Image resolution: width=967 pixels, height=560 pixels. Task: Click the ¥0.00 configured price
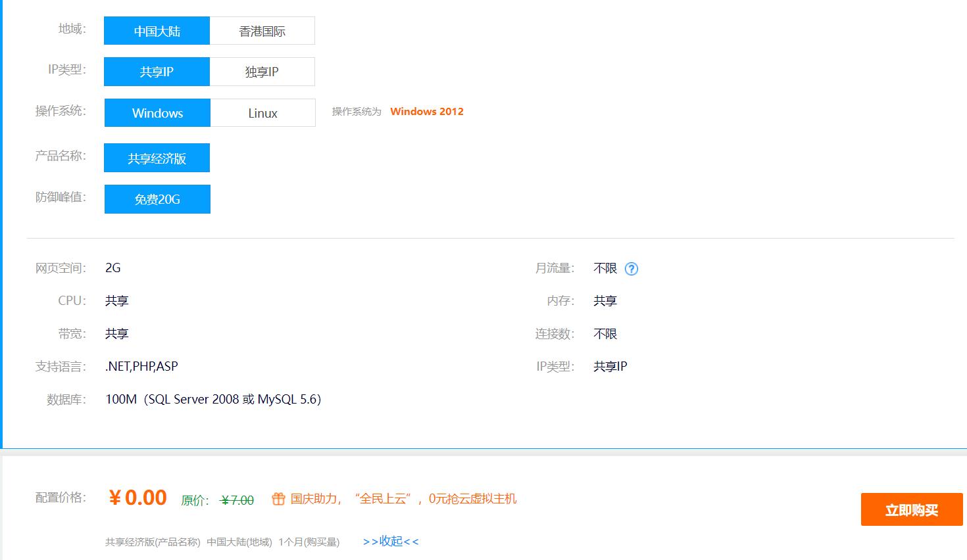coord(138,498)
